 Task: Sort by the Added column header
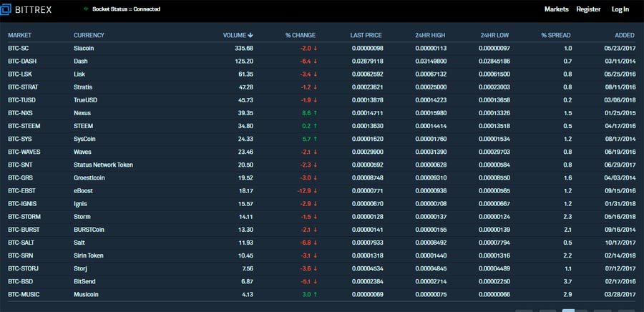click(x=625, y=35)
